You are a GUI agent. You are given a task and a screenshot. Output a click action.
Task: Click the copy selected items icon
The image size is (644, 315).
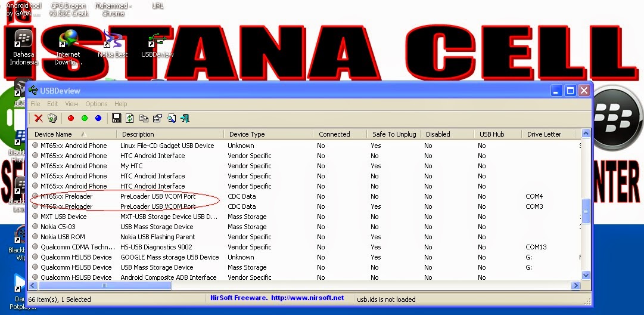point(144,119)
